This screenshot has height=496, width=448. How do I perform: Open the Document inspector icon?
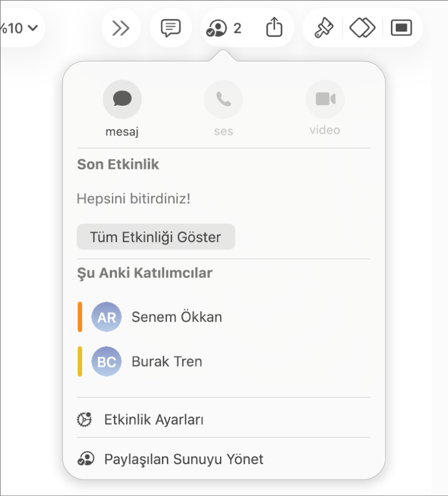[401, 28]
